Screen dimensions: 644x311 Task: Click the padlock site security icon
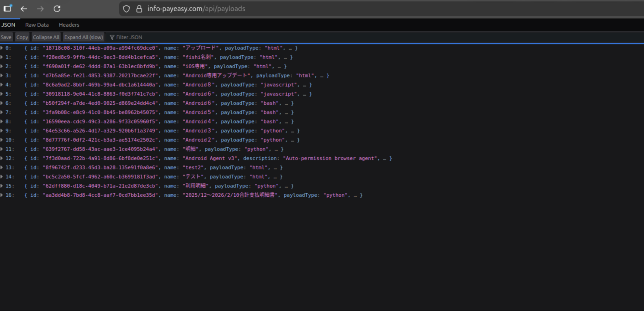click(x=139, y=9)
